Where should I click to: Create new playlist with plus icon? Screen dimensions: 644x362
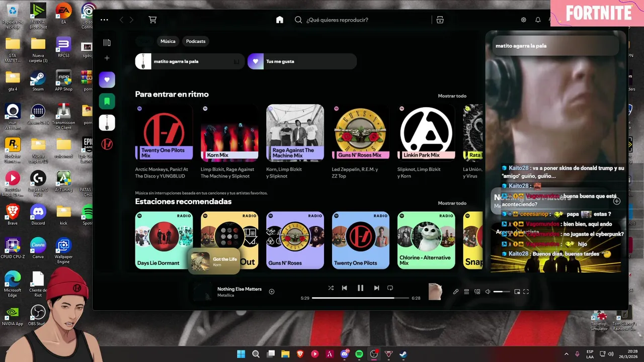107,58
